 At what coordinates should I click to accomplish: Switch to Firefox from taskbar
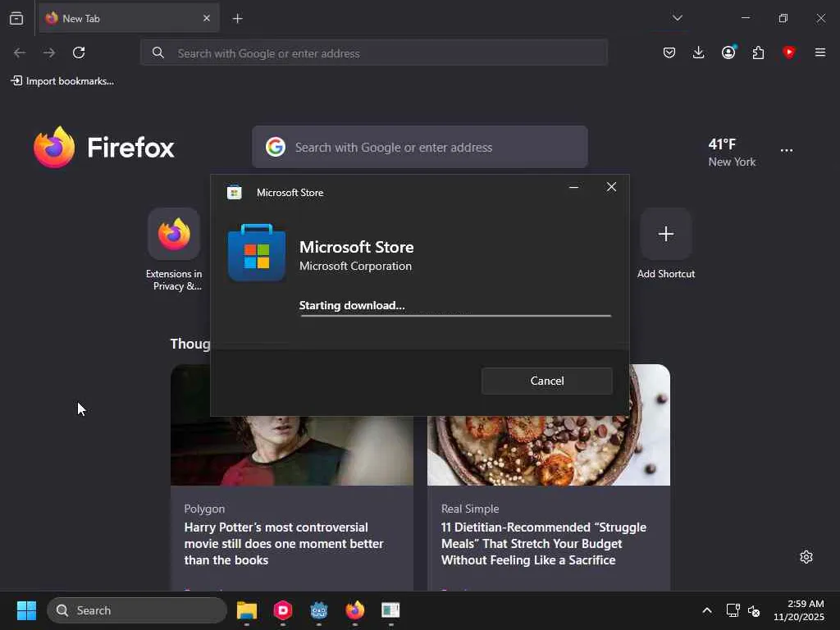[x=354, y=610]
